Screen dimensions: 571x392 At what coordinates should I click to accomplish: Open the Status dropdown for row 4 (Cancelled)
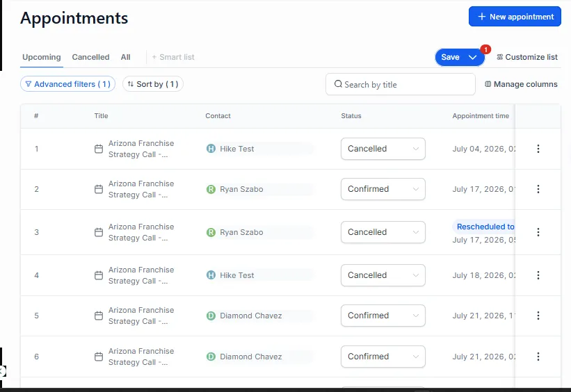coord(383,275)
